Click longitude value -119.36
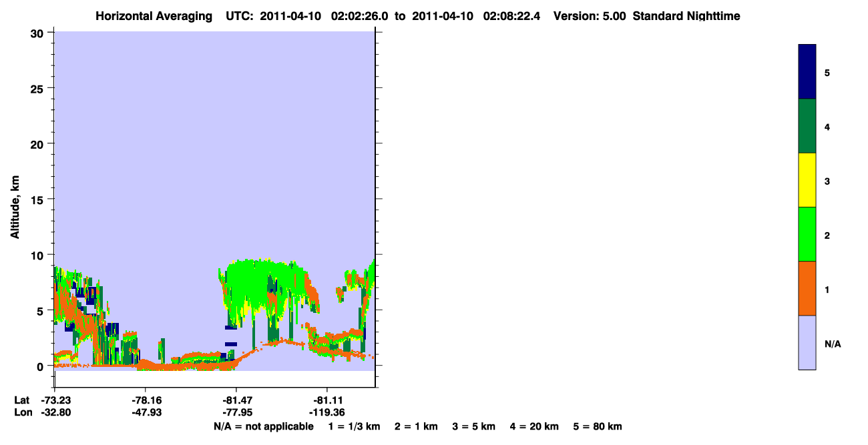Viewport: 868px width, 445px height. pyautogui.click(x=327, y=412)
